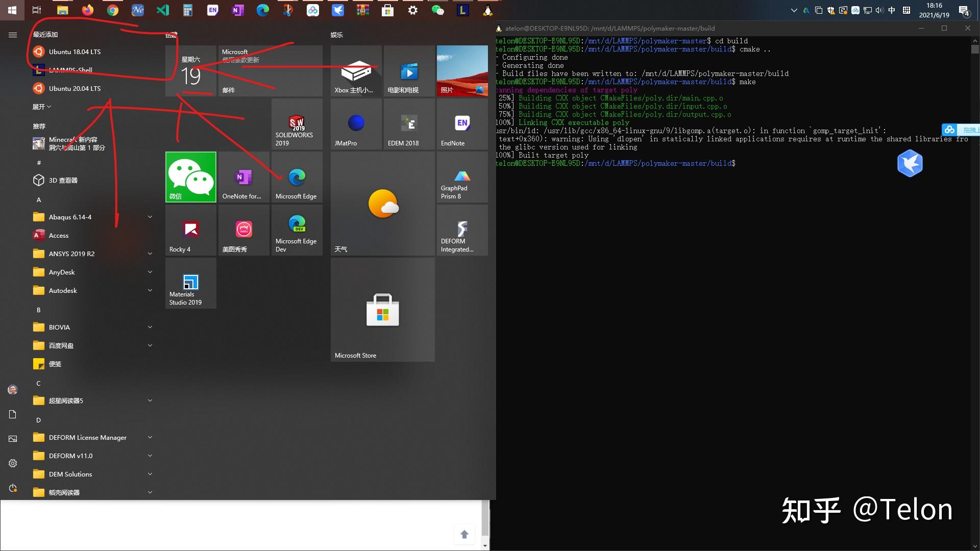980x551 pixels.
Task: Click the Power button in Start
Action: coord(13,488)
